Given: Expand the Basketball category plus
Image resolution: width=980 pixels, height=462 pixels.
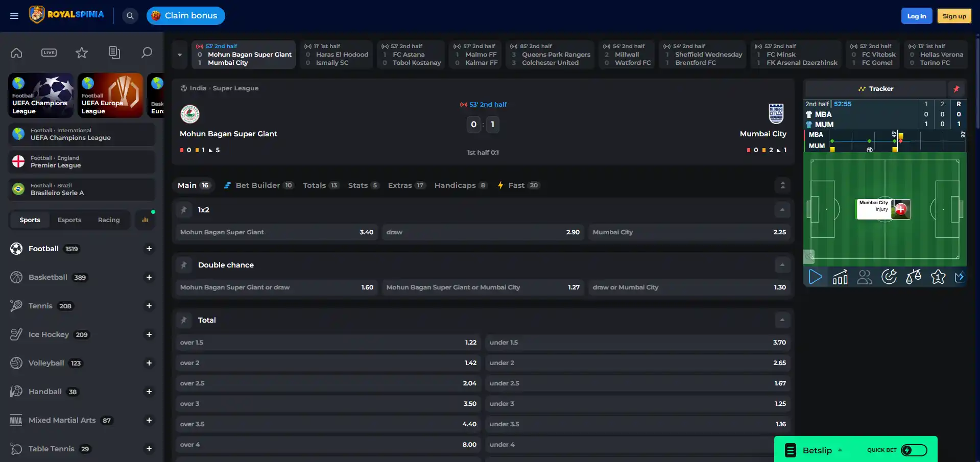Looking at the screenshot, I should [x=149, y=277].
